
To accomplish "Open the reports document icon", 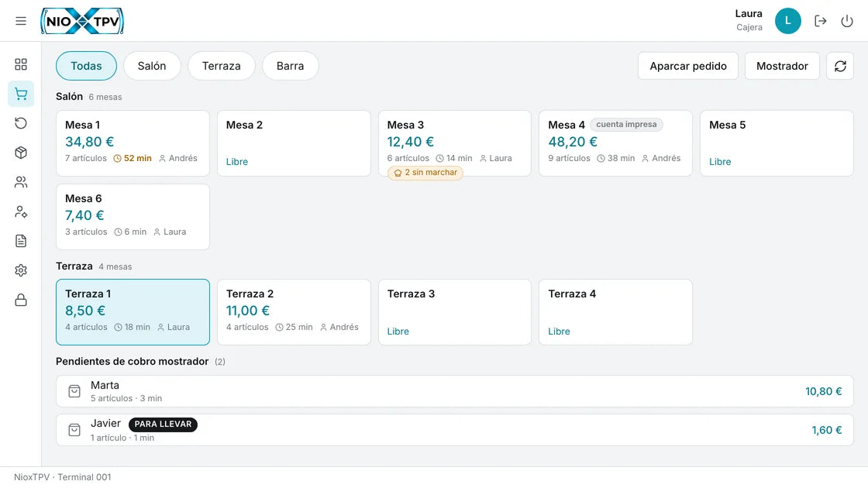I will [20, 241].
